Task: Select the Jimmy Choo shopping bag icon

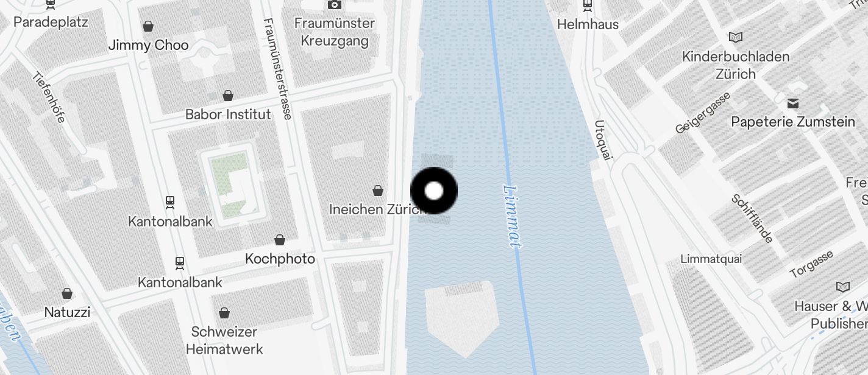Action: point(148,26)
